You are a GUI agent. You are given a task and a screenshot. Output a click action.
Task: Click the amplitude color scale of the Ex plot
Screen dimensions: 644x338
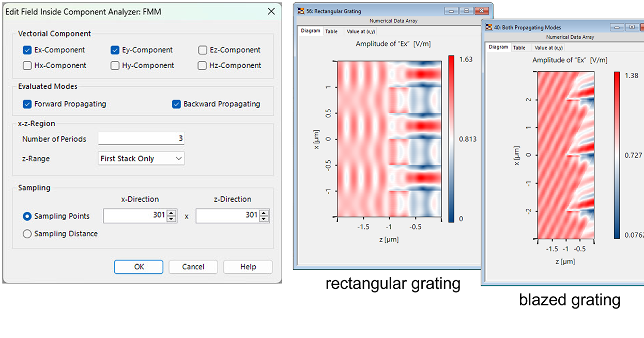point(453,140)
